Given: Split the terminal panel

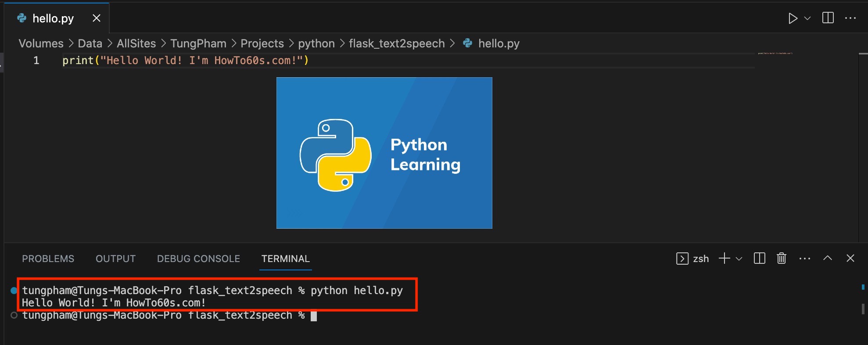Looking at the screenshot, I should click(759, 258).
